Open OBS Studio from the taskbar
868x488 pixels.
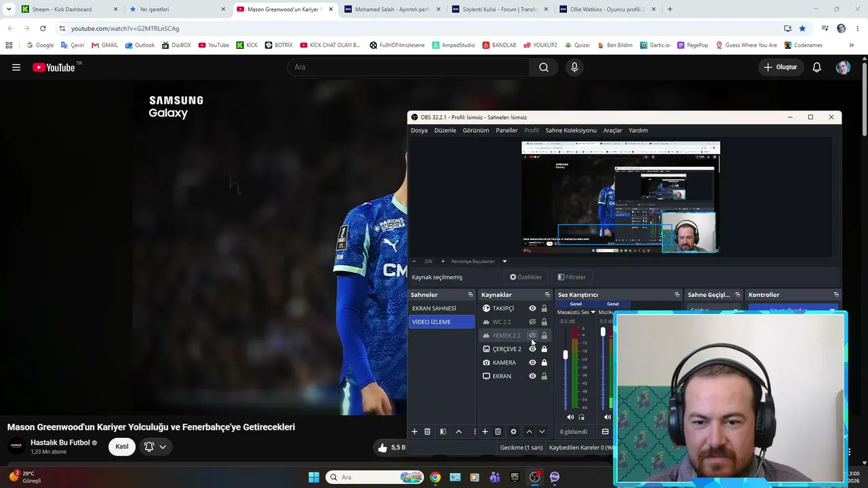click(x=535, y=477)
